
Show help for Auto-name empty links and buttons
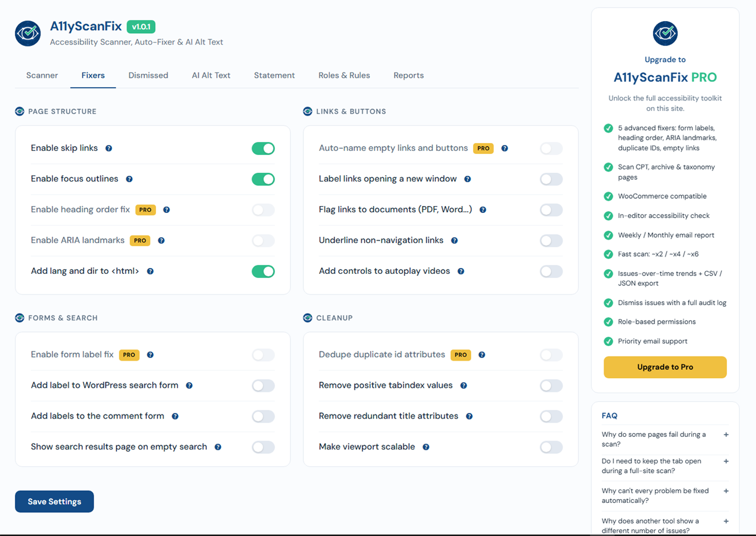(505, 148)
